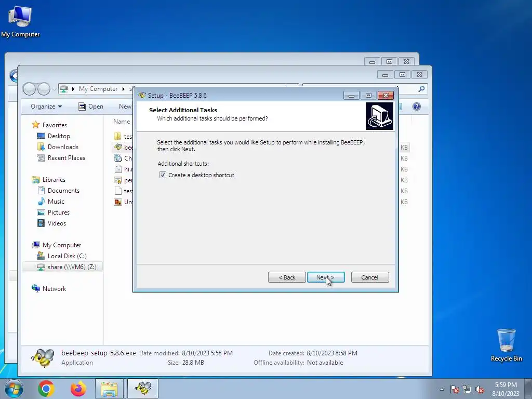Select Desktop under Favorites
This screenshot has width=532, height=399.
(59, 136)
